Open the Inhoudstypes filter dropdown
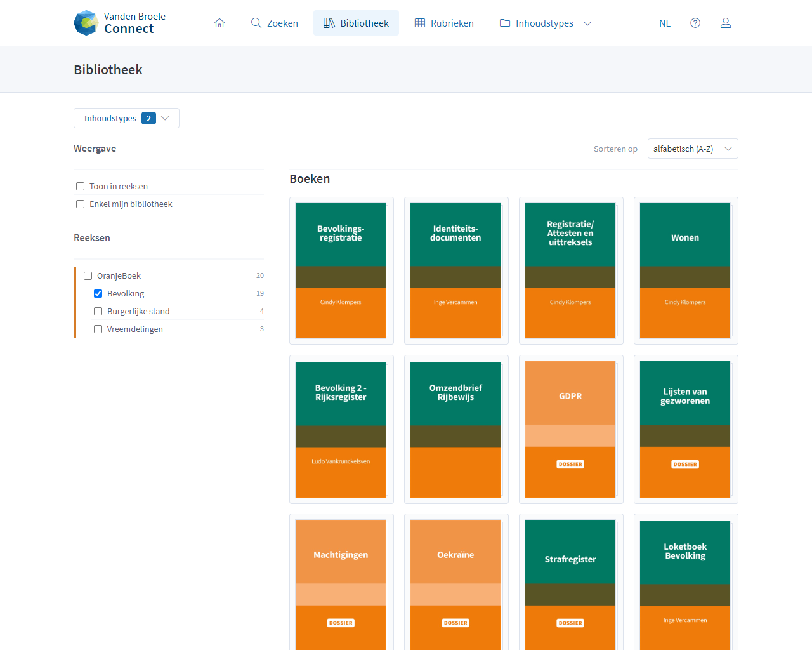 point(126,118)
